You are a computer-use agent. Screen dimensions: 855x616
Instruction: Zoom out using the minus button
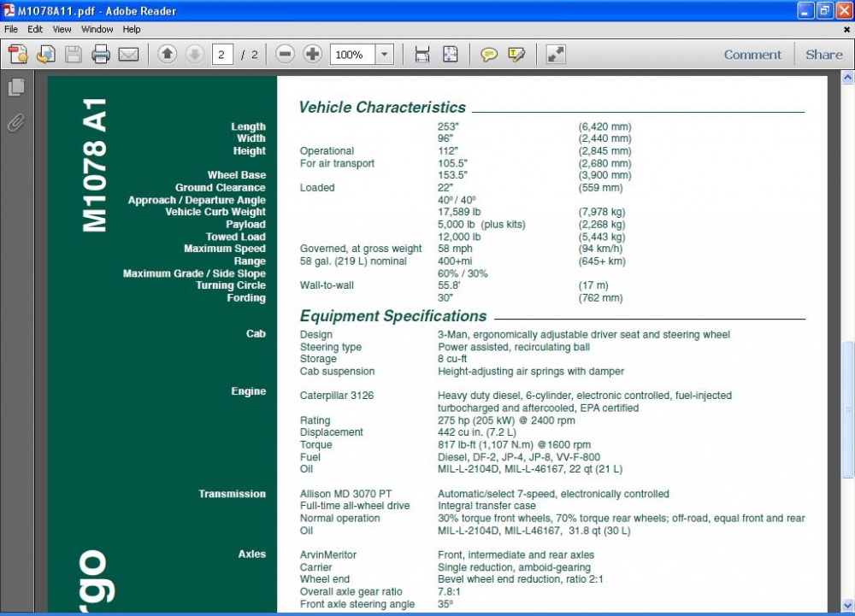click(x=285, y=54)
